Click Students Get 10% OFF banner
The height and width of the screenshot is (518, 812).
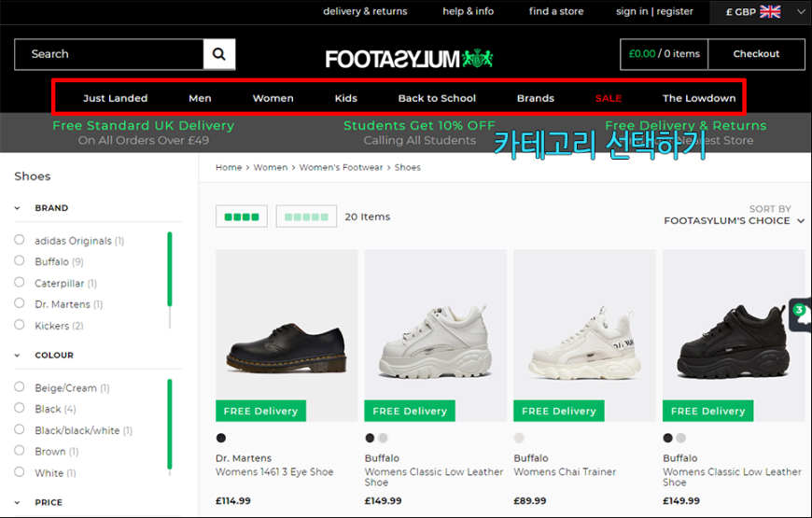[x=419, y=133]
